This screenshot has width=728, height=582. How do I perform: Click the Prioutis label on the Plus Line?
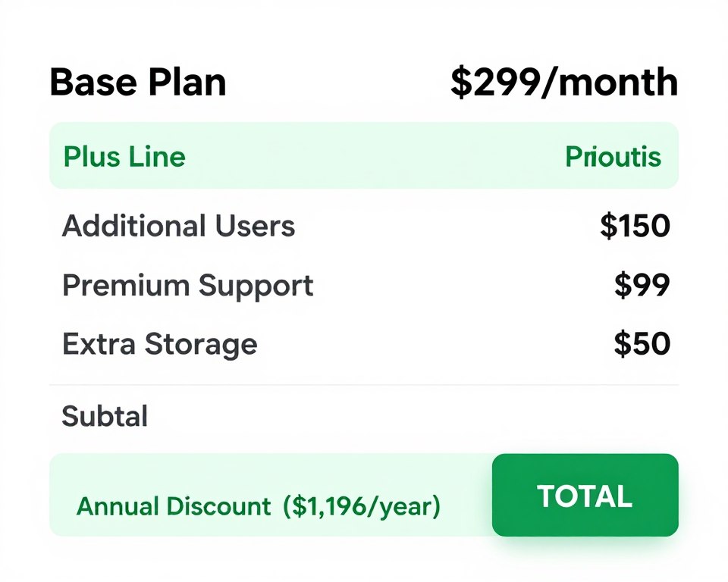613,156
